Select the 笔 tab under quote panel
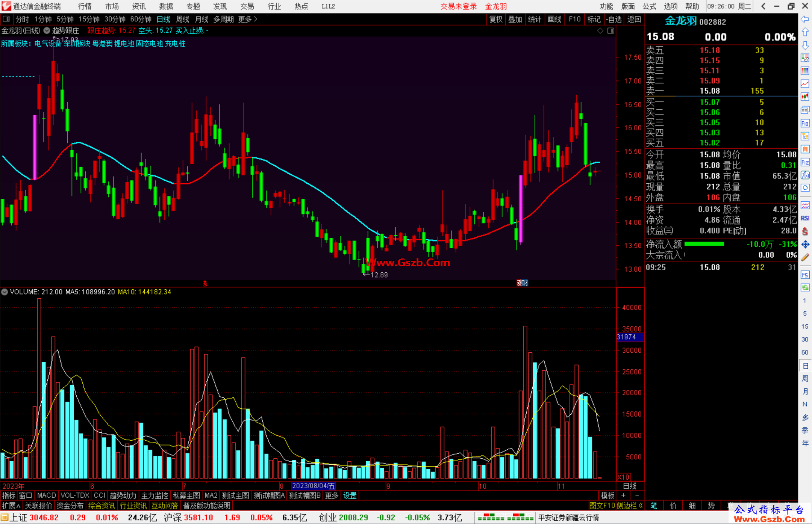 (654, 506)
